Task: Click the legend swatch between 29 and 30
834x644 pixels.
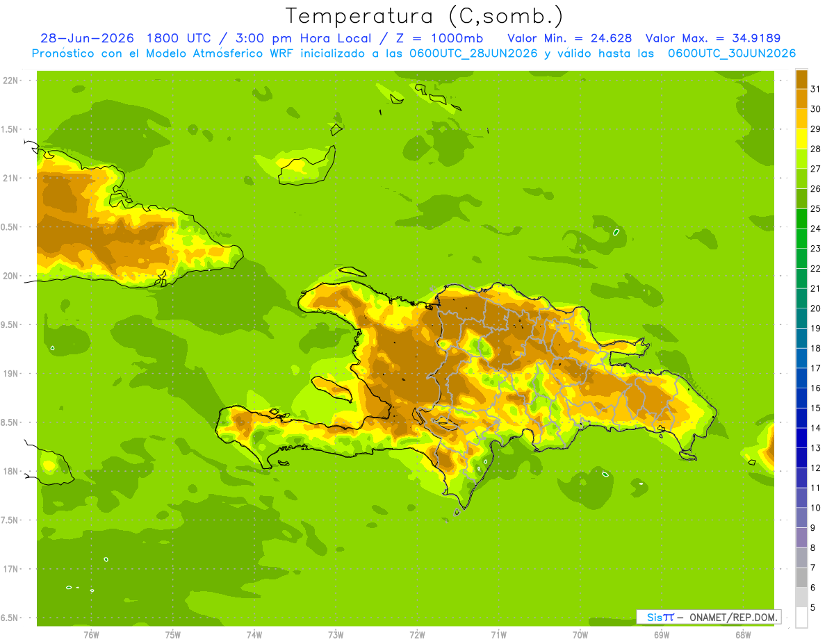Action: (801, 119)
